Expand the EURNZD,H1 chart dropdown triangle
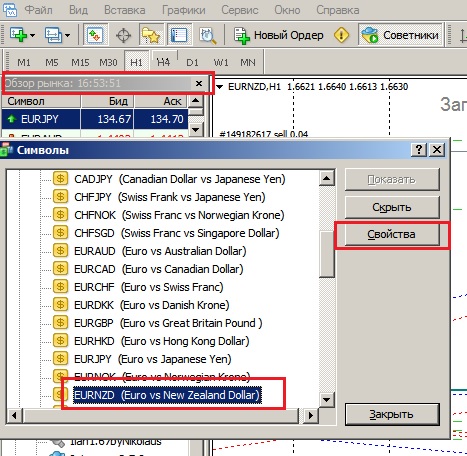Viewport: 467px width, 456px height. [220, 87]
